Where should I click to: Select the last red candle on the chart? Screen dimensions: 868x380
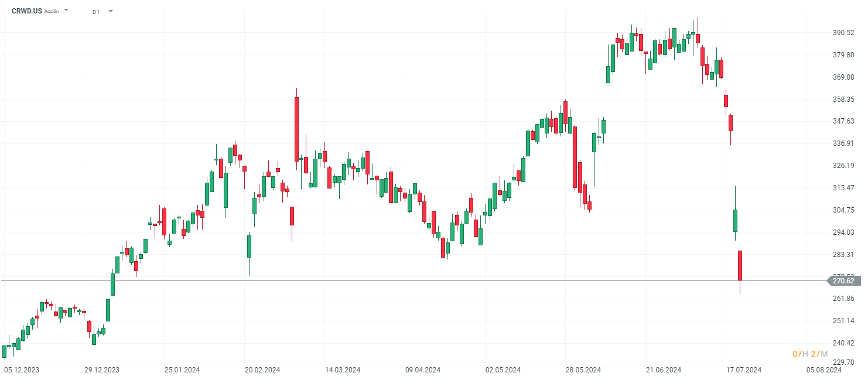coord(740,266)
